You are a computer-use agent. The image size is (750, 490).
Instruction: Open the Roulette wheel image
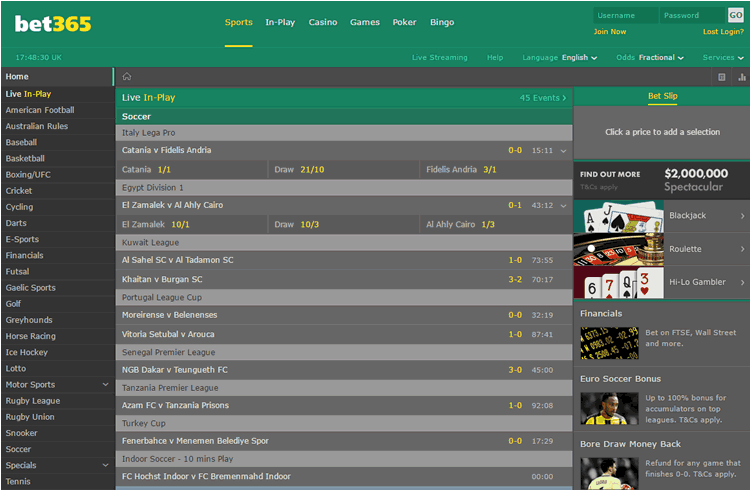coord(618,249)
